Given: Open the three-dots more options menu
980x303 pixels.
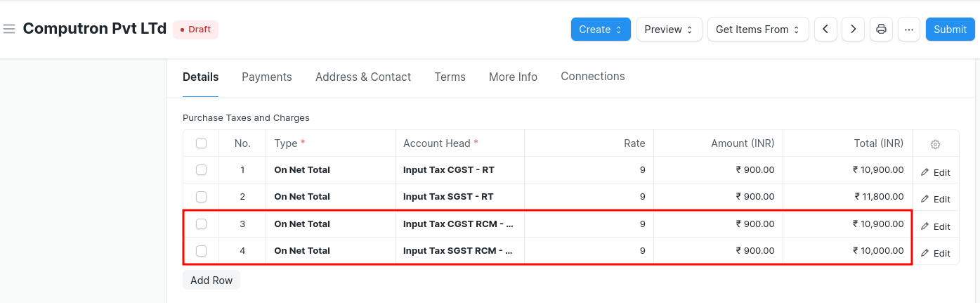Looking at the screenshot, I should [909, 30].
